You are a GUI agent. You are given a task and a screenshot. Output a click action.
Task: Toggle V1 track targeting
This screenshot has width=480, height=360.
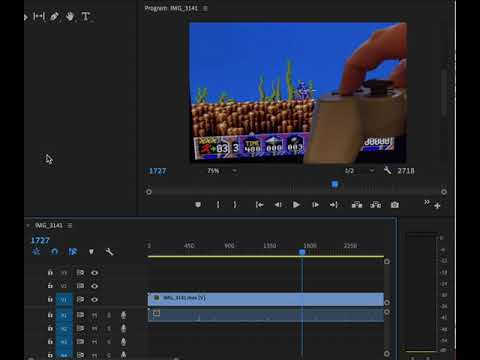(64, 299)
